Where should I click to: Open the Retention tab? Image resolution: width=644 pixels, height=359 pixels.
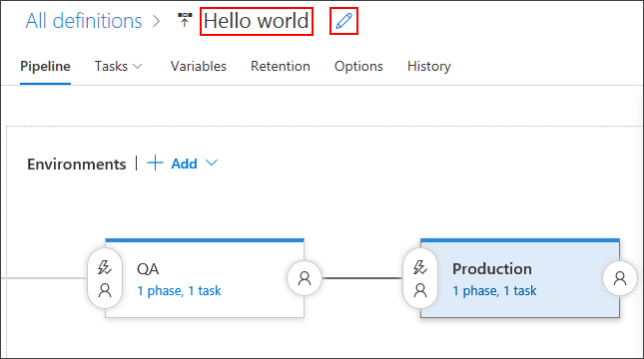(x=281, y=66)
